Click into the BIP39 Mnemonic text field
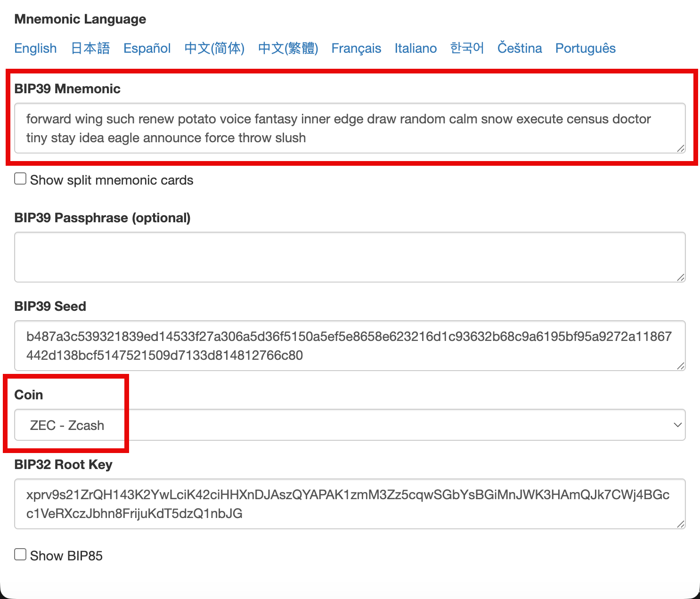The image size is (700, 599). pyautogui.click(x=349, y=128)
